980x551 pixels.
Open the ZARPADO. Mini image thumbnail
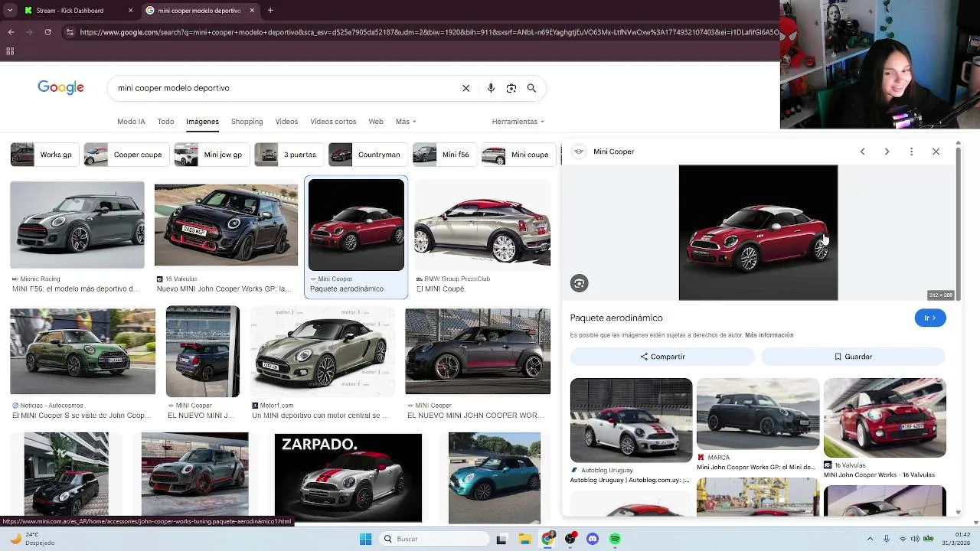click(348, 478)
